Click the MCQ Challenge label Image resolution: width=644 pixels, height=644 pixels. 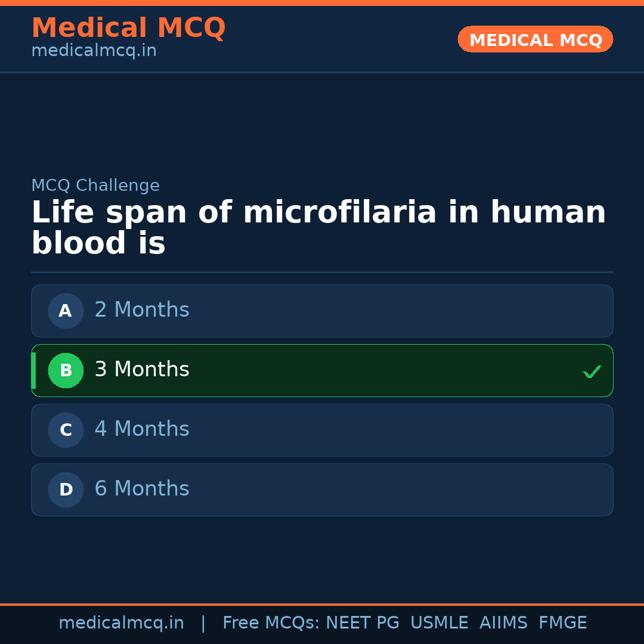tap(95, 185)
